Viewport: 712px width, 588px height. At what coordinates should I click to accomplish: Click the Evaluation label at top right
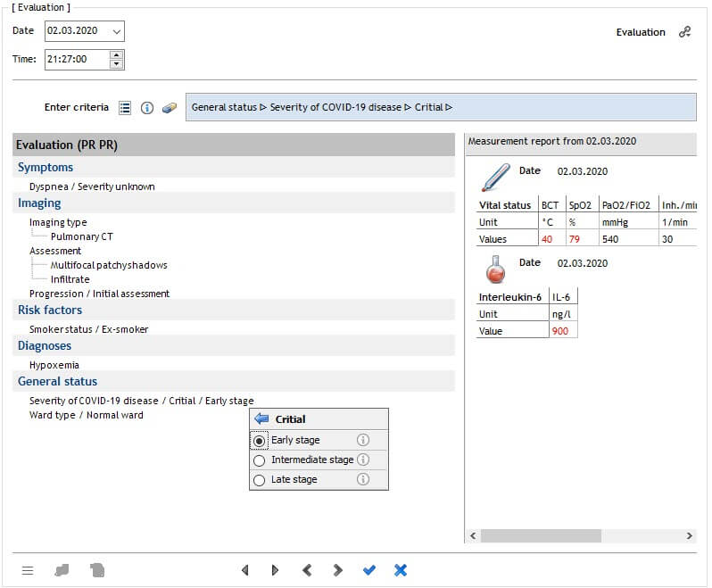pos(641,32)
